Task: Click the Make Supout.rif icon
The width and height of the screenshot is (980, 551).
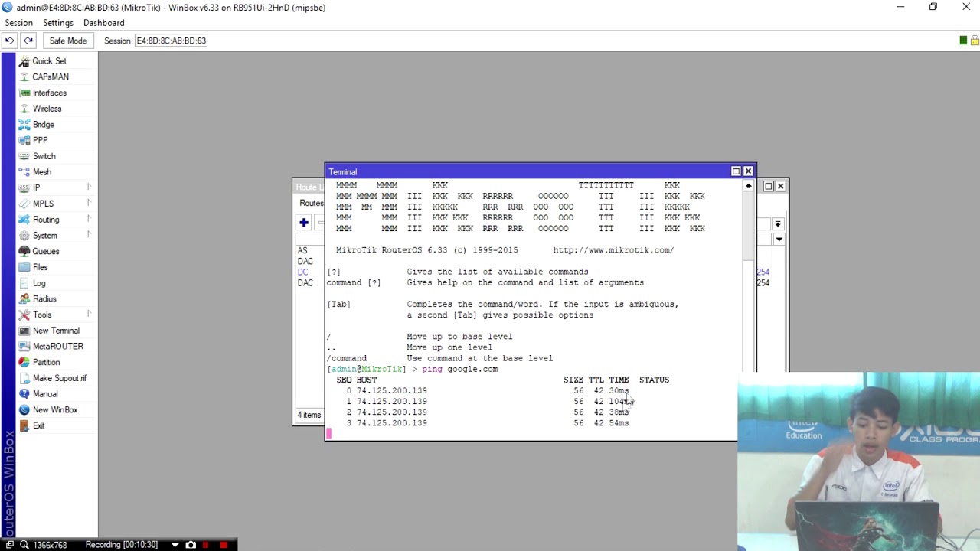Action: tap(24, 378)
